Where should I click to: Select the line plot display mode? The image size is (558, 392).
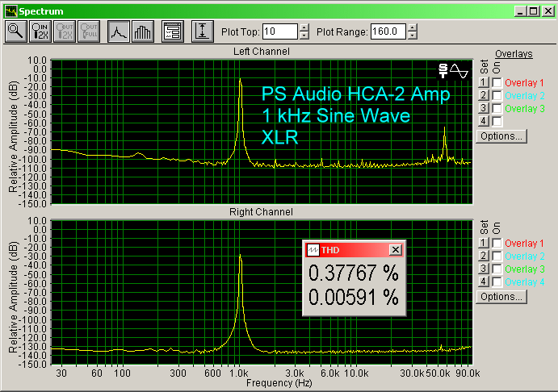119,31
